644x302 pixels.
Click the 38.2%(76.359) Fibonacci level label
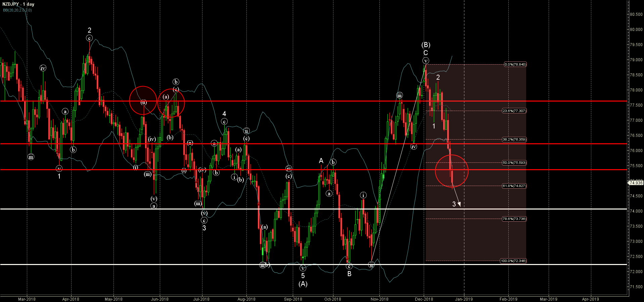pyautogui.click(x=514, y=139)
